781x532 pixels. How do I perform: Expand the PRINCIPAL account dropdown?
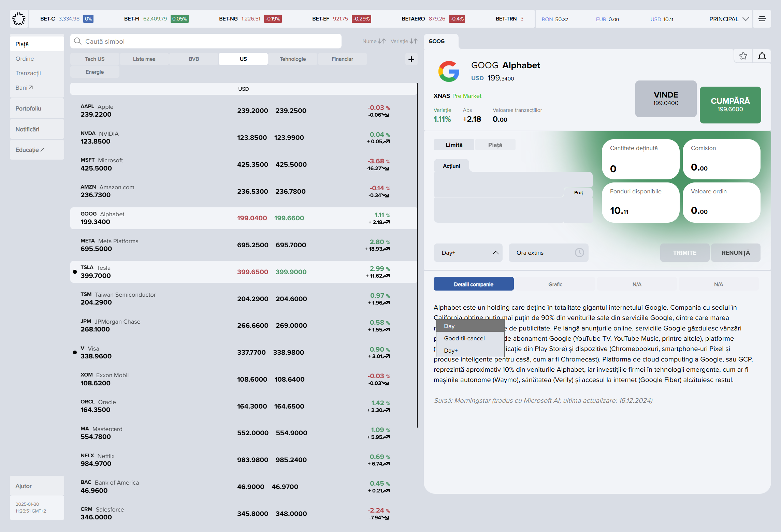click(729, 19)
